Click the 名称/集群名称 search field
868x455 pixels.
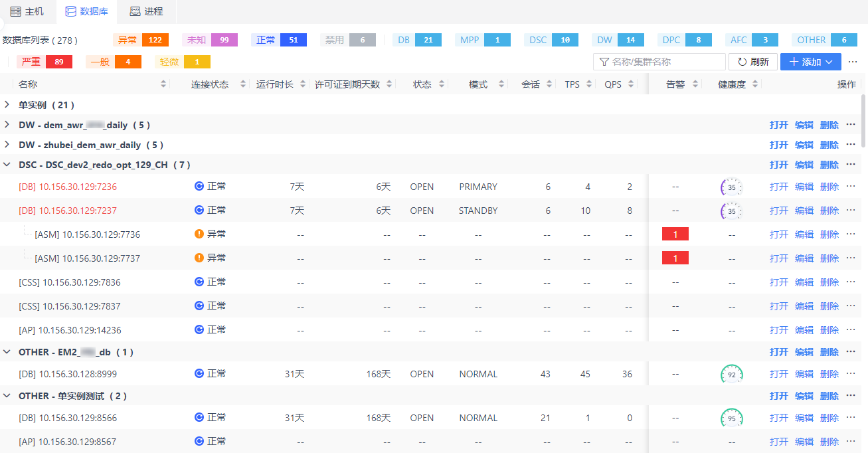tap(659, 62)
